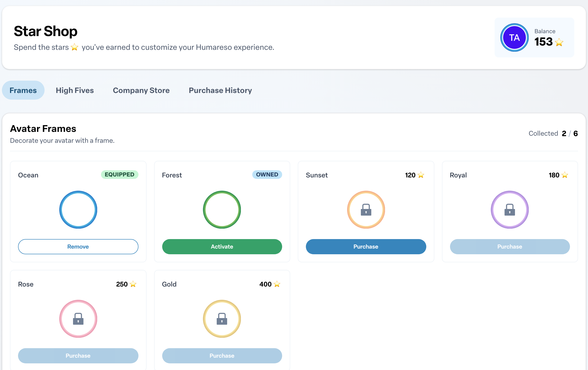
Task: Click the green Forest frame ring preview
Action: point(222,209)
